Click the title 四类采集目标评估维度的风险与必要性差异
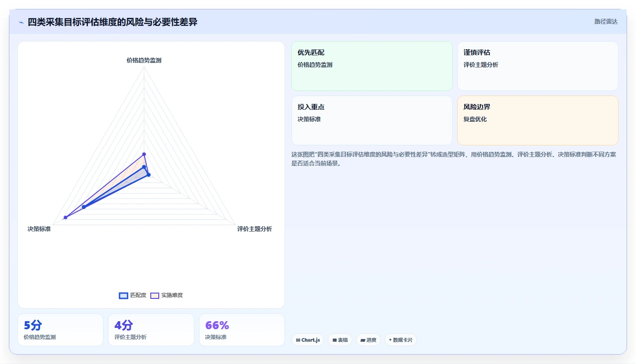 pos(112,22)
